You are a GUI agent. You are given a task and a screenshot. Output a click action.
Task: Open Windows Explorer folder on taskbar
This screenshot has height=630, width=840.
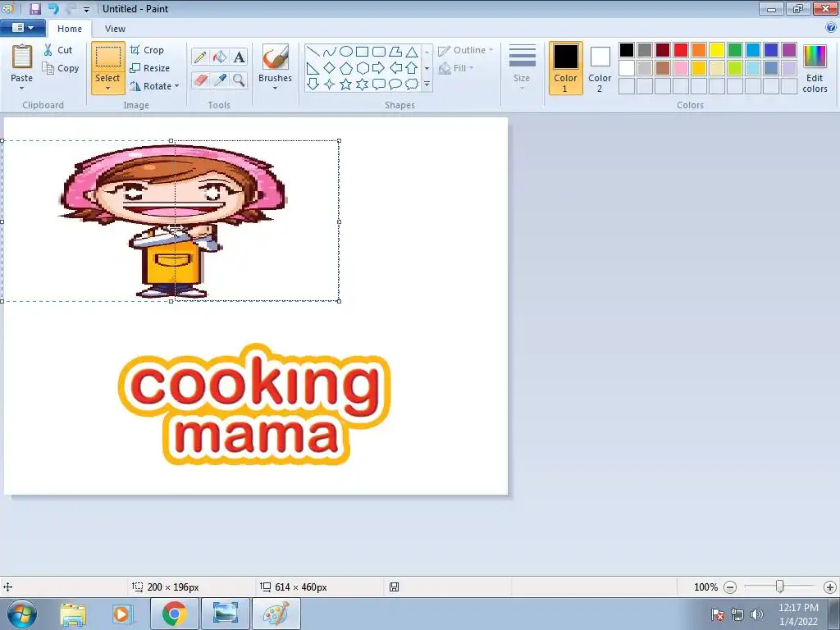(73, 614)
